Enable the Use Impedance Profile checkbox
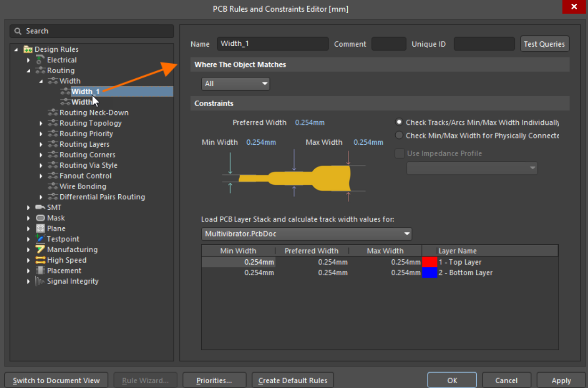 [x=400, y=154]
